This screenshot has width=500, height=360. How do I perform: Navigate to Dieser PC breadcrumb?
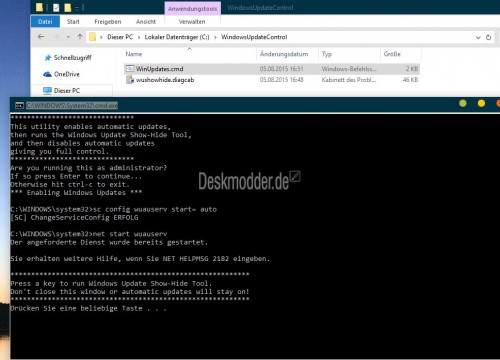120,37
